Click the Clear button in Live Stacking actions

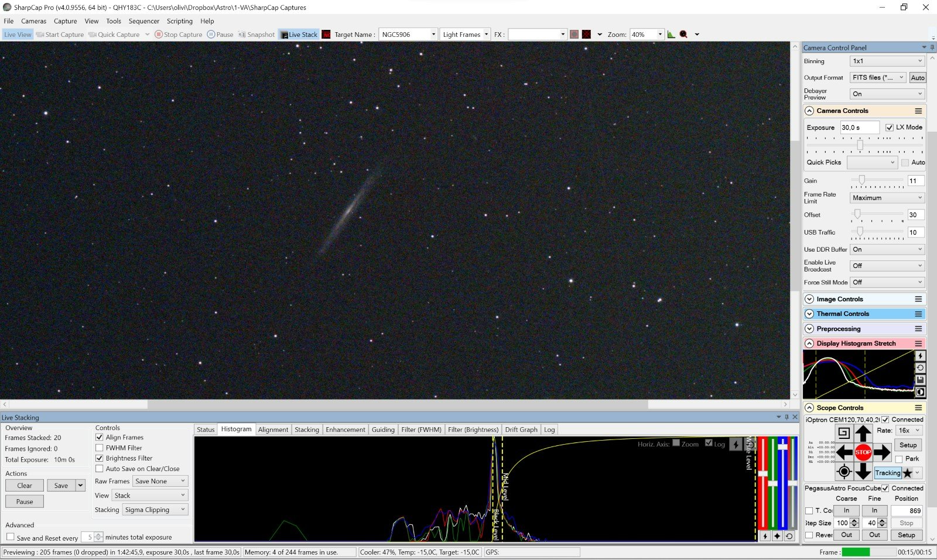(x=25, y=486)
